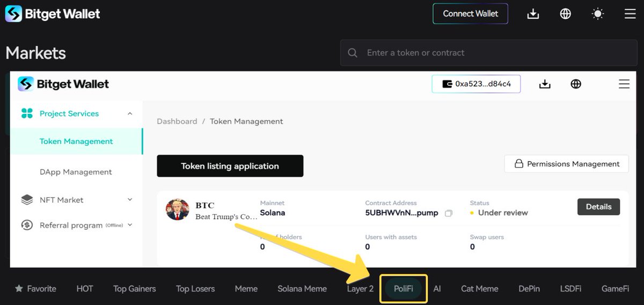Collapse Project Services section chevron
644x305 pixels.
tap(130, 113)
